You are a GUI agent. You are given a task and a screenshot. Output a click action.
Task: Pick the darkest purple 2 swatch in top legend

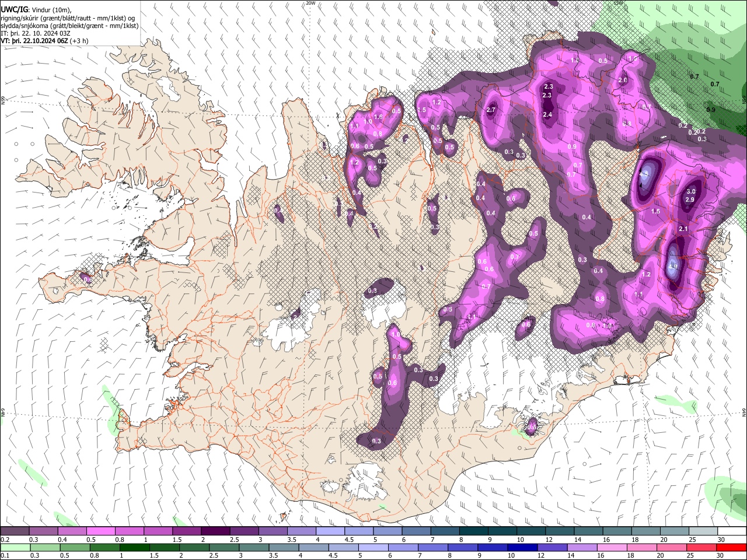point(215,531)
